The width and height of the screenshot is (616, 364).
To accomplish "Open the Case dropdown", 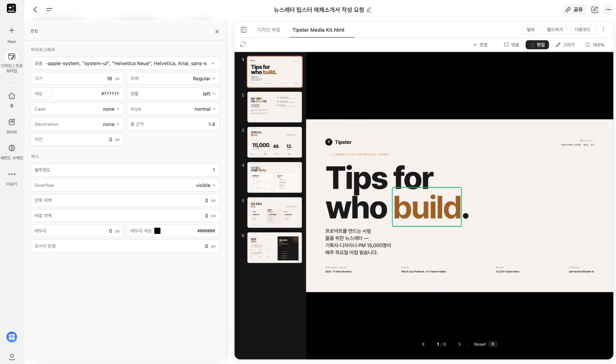I will pos(77,109).
